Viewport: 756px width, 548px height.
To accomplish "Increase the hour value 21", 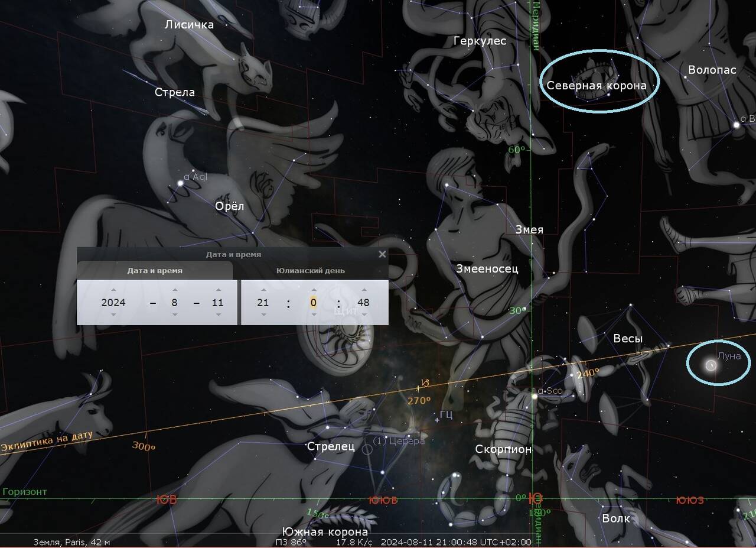I will (263, 290).
